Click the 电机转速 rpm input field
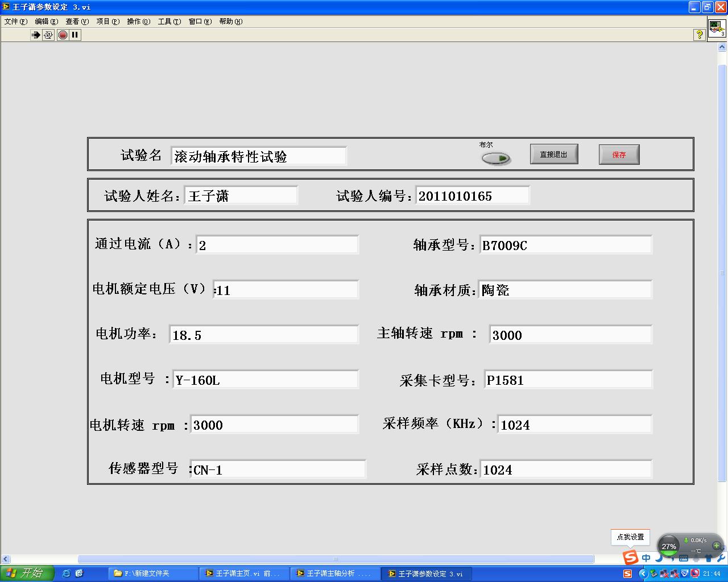The width and height of the screenshot is (728, 582). [x=275, y=425]
